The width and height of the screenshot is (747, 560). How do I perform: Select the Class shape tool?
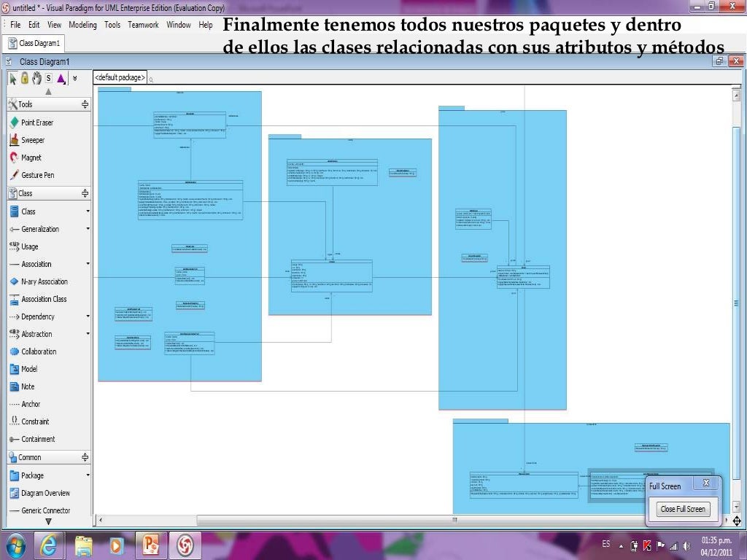coord(28,211)
